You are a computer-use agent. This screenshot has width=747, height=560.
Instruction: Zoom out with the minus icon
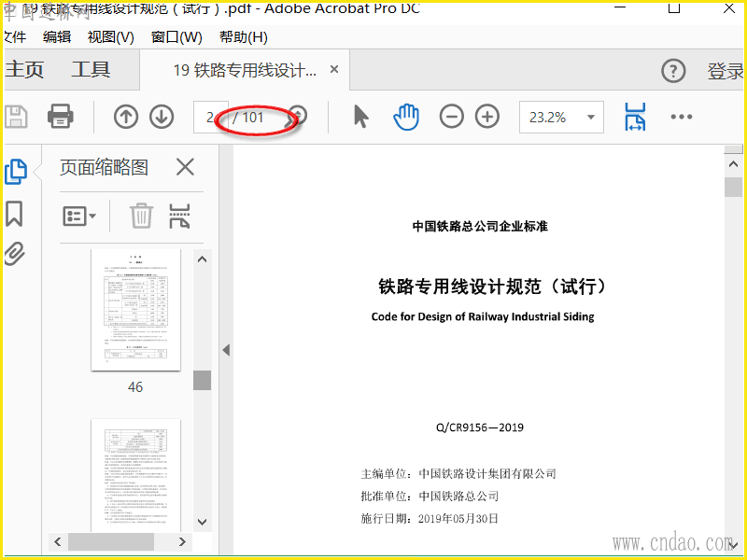pos(451,117)
